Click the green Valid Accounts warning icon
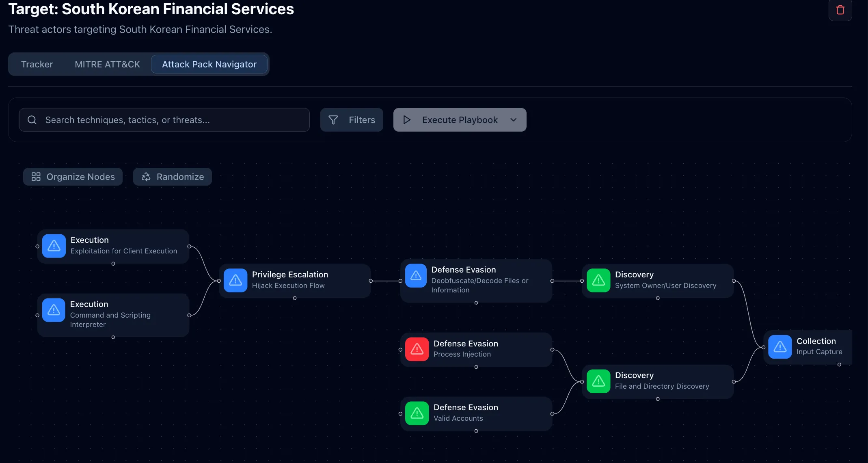The width and height of the screenshot is (868, 463). click(x=417, y=413)
